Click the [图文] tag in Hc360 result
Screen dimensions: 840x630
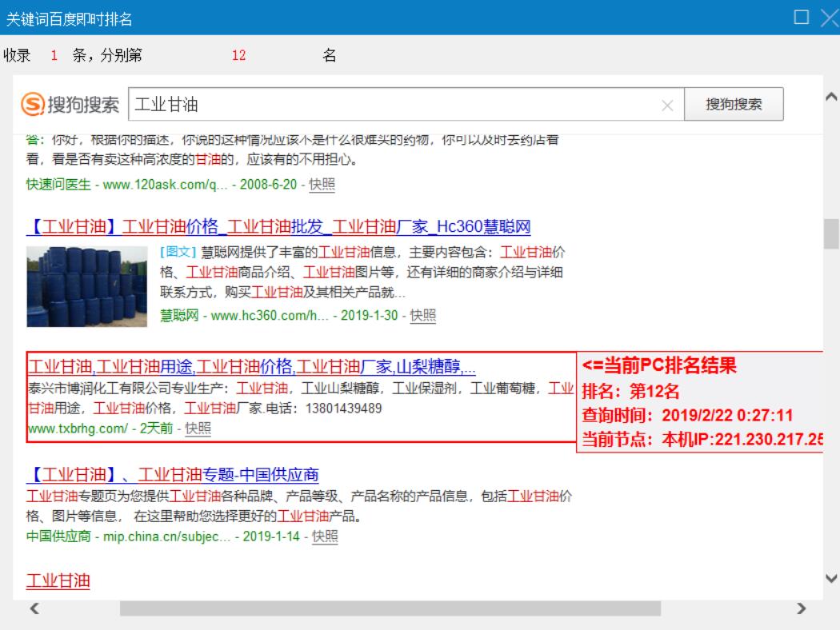(178, 252)
